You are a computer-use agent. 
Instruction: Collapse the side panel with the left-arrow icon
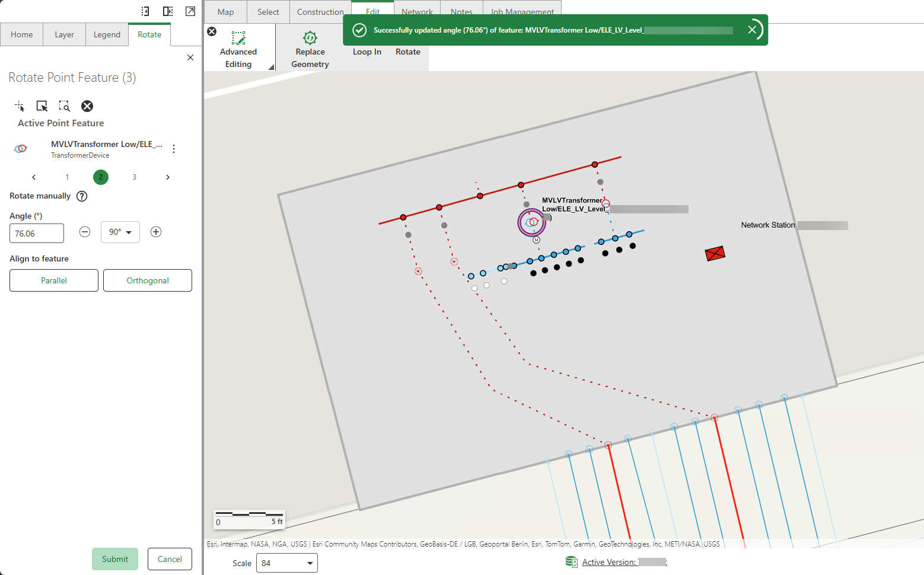[x=145, y=11]
